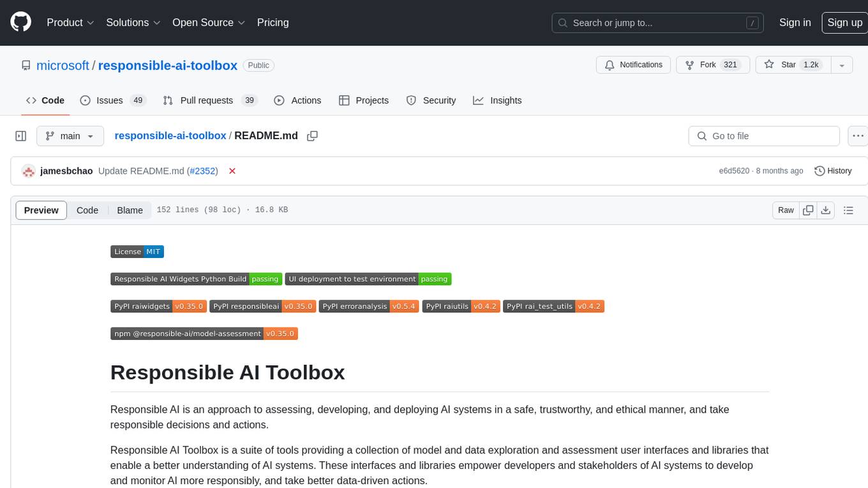View the failed checks status icon
The image size is (868, 488).
[x=232, y=171]
